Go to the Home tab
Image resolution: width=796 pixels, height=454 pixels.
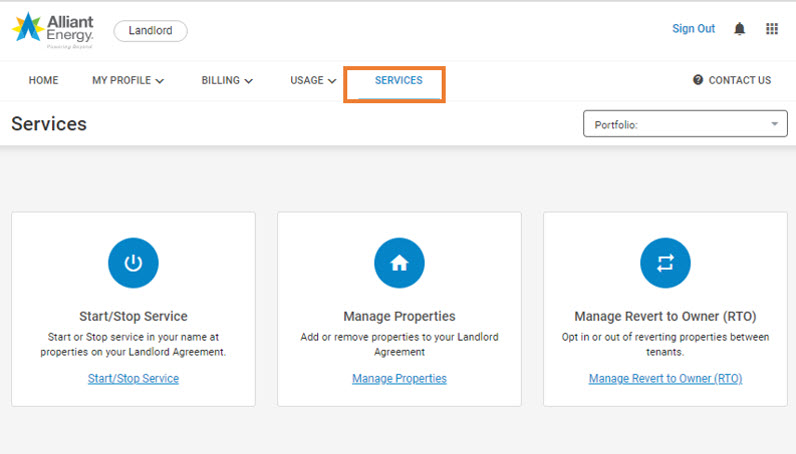(44, 80)
